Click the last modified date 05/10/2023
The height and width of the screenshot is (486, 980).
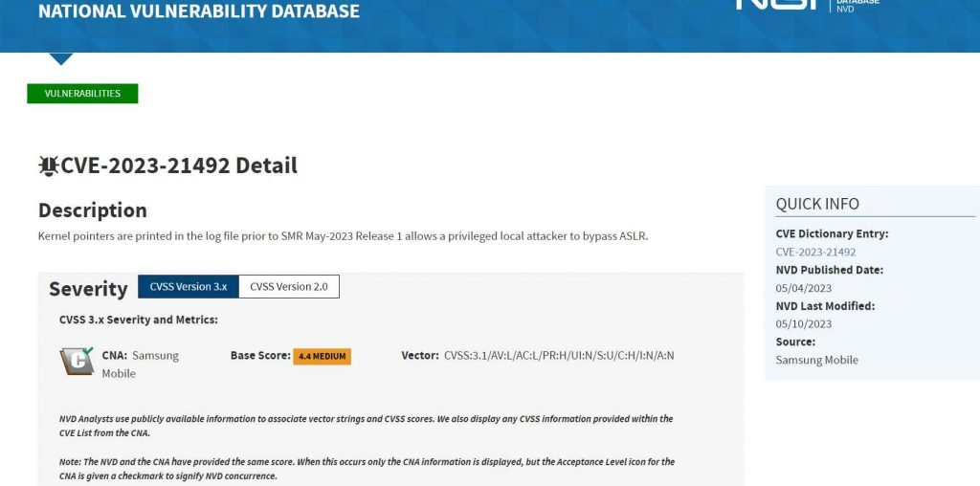tap(804, 323)
